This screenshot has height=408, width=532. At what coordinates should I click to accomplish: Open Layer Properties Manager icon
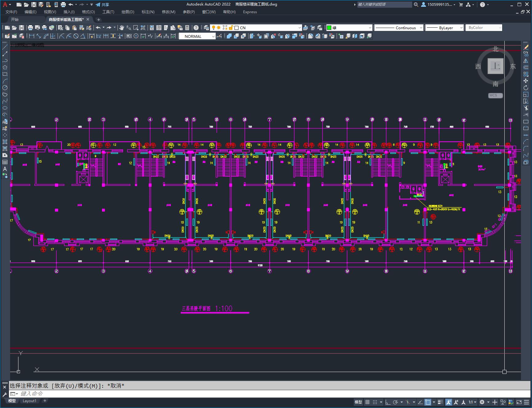coord(206,28)
